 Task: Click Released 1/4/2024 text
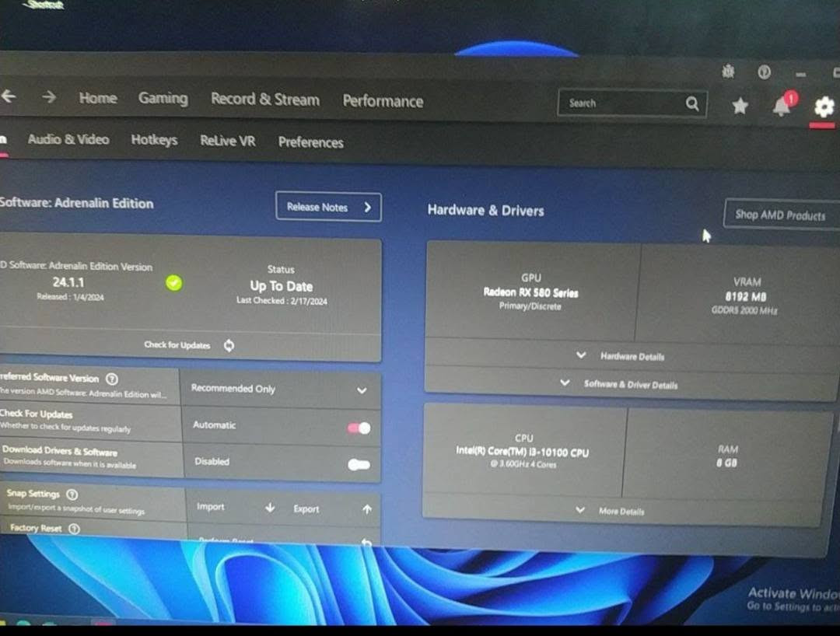(x=70, y=296)
